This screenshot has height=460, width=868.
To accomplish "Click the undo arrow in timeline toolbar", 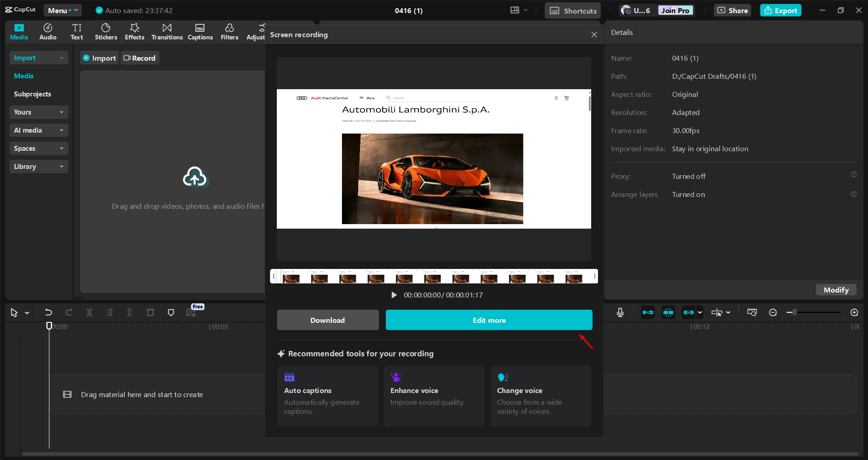I will [48, 312].
